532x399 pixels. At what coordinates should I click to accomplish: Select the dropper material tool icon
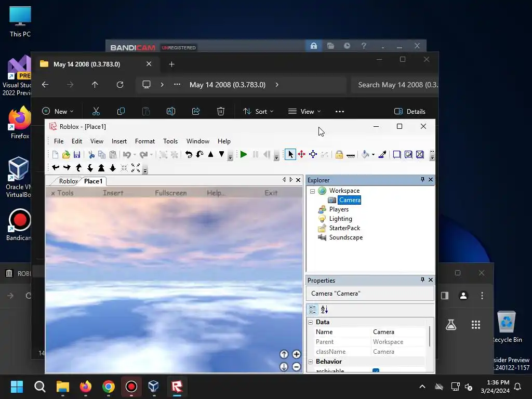click(x=382, y=155)
